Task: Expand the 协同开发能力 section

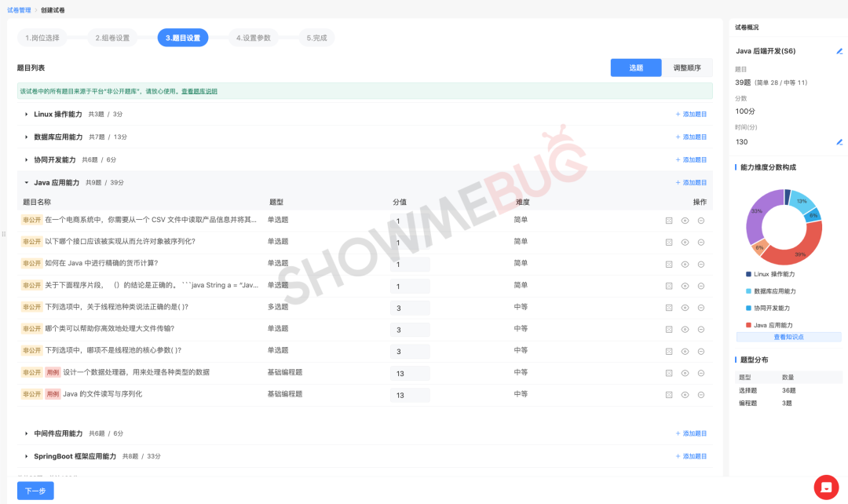Action: 26,160
